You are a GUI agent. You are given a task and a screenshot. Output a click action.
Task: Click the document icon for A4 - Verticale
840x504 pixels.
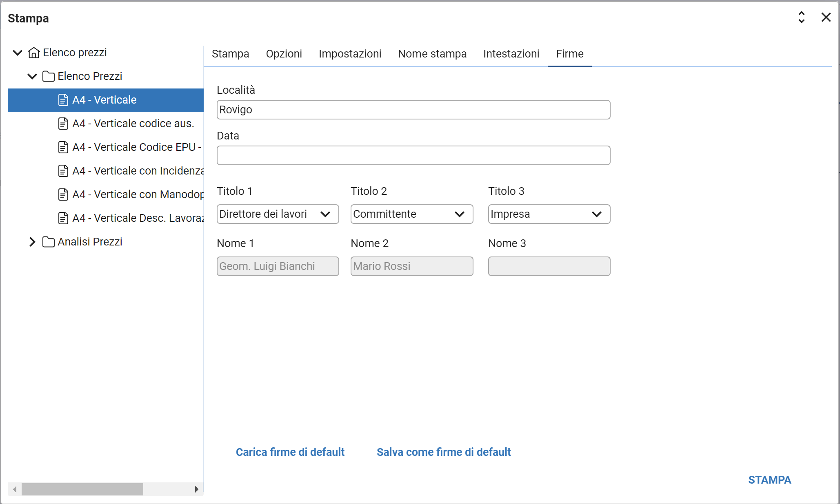coord(63,100)
